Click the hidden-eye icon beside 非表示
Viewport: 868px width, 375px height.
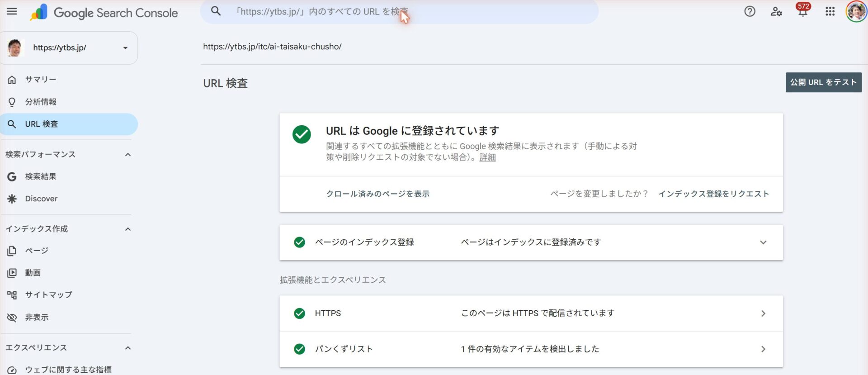pyautogui.click(x=12, y=317)
